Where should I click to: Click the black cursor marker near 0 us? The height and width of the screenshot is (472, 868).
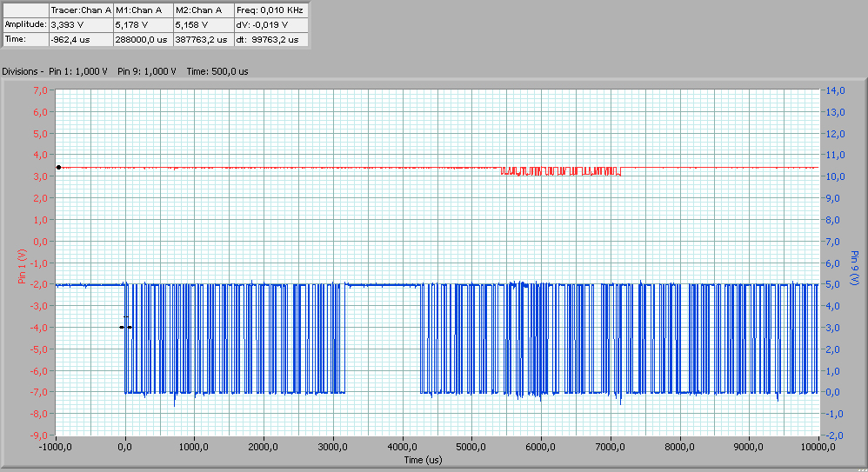click(x=125, y=327)
